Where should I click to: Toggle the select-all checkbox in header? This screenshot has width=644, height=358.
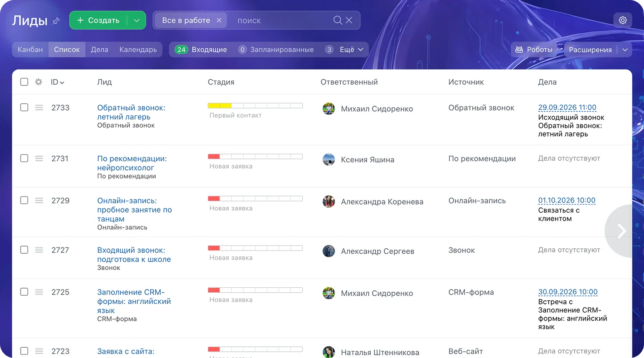24,82
